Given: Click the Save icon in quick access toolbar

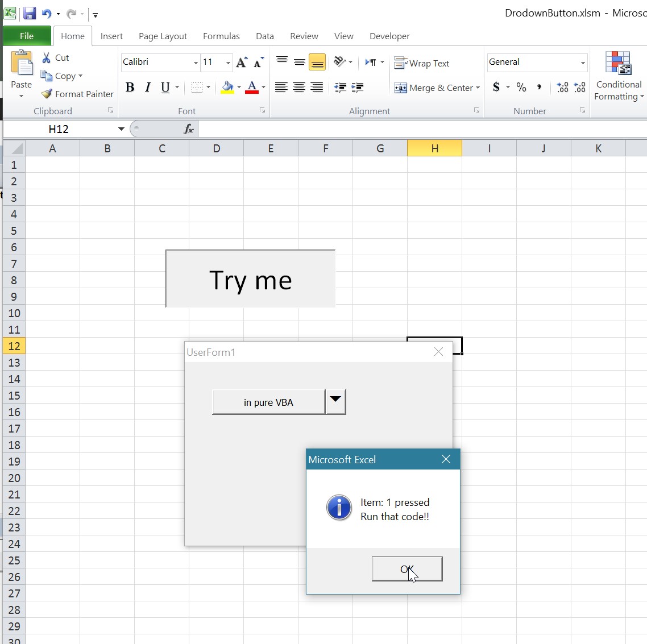Looking at the screenshot, I should point(30,14).
